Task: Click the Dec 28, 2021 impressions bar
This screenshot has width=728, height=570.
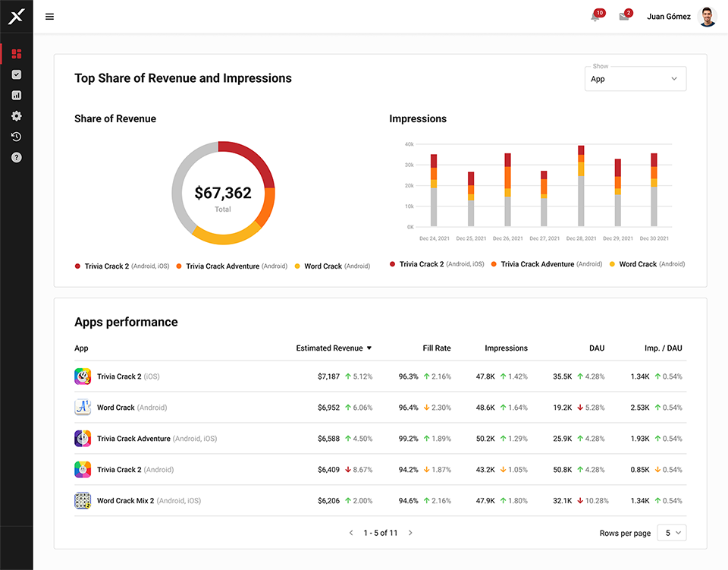Action: pyautogui.click(x=581, y=186)
